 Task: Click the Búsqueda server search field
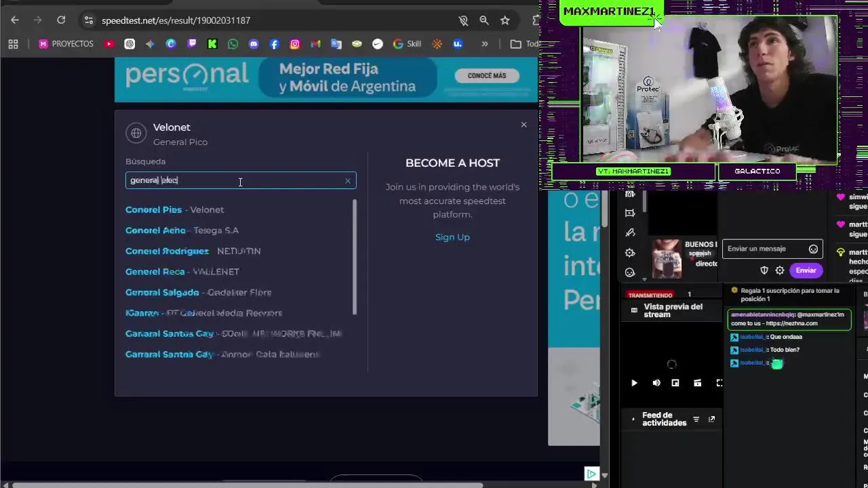tap(241, 180)
